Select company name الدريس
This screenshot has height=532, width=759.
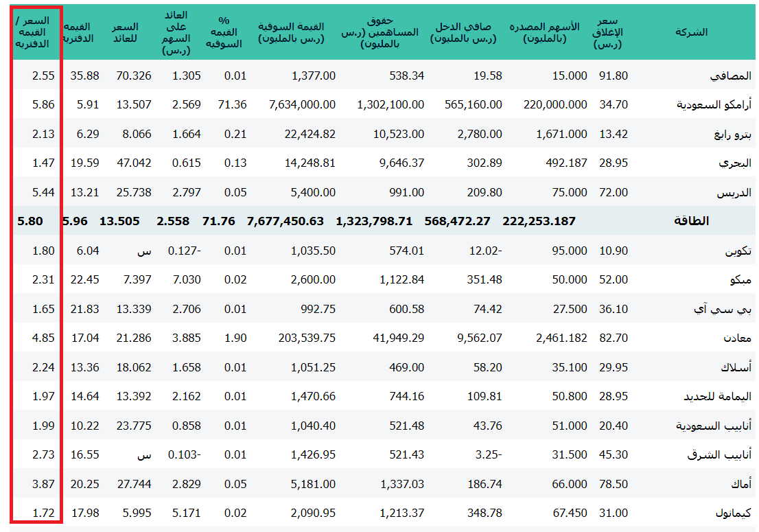[x=734, y=193]
